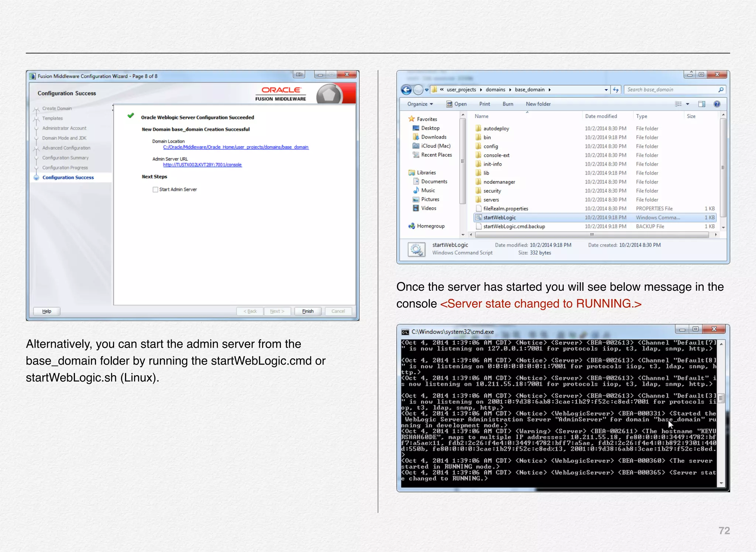Click New folder in Explorer toolbar
Screen dimensions: 756x552
538,104
